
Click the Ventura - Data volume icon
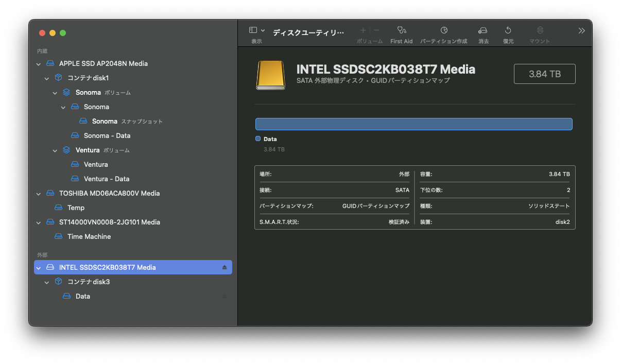point(75,179)
